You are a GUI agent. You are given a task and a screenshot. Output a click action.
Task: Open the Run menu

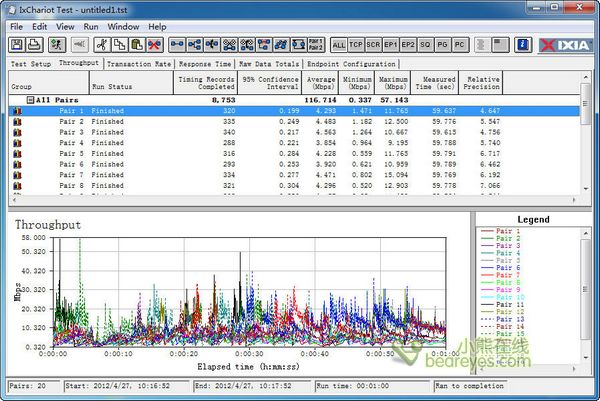pyautogui.click(x=91, y=27)
